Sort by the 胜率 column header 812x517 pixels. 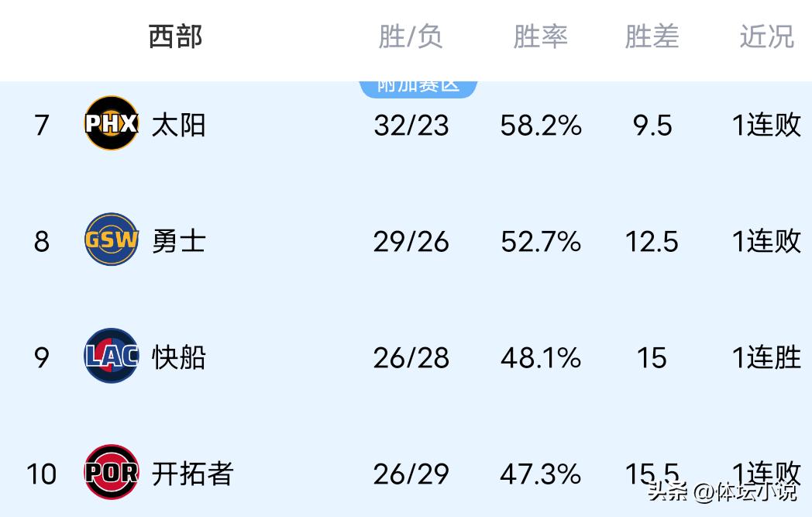point(540,36)
